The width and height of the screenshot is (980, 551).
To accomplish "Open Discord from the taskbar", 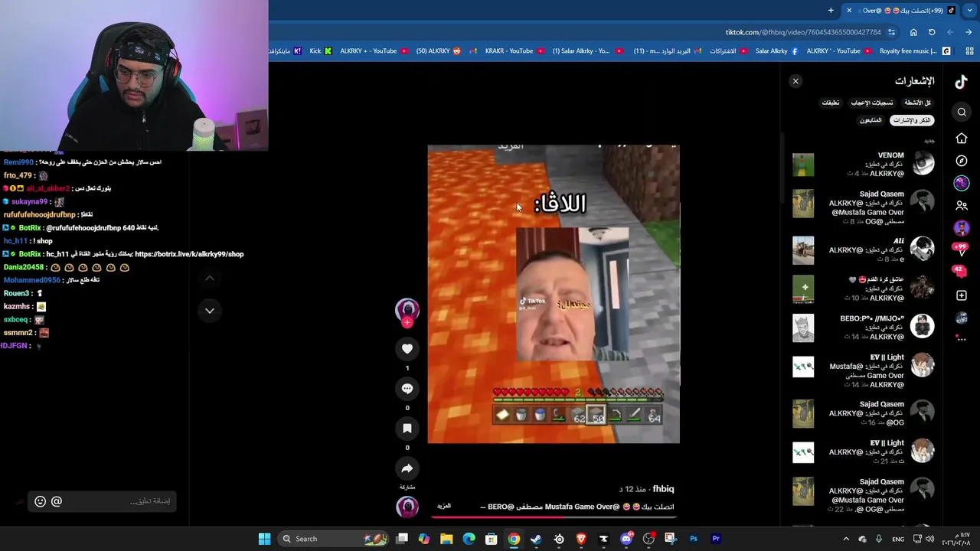I will (x=626, y=539).
